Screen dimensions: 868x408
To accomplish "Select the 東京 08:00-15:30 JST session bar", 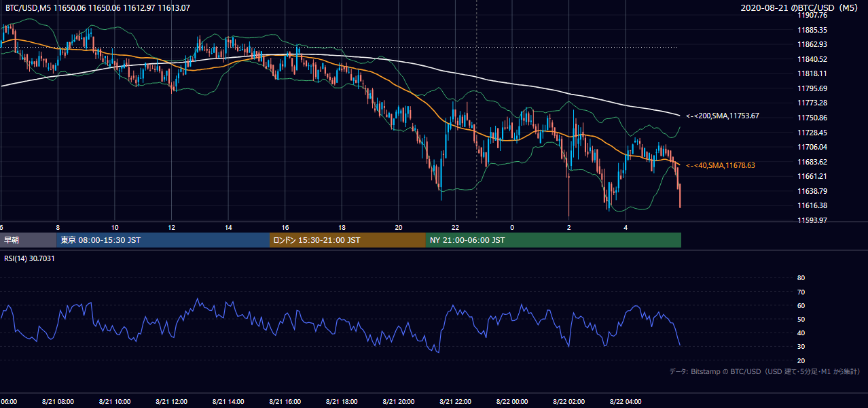I will [x=164, y=240].
